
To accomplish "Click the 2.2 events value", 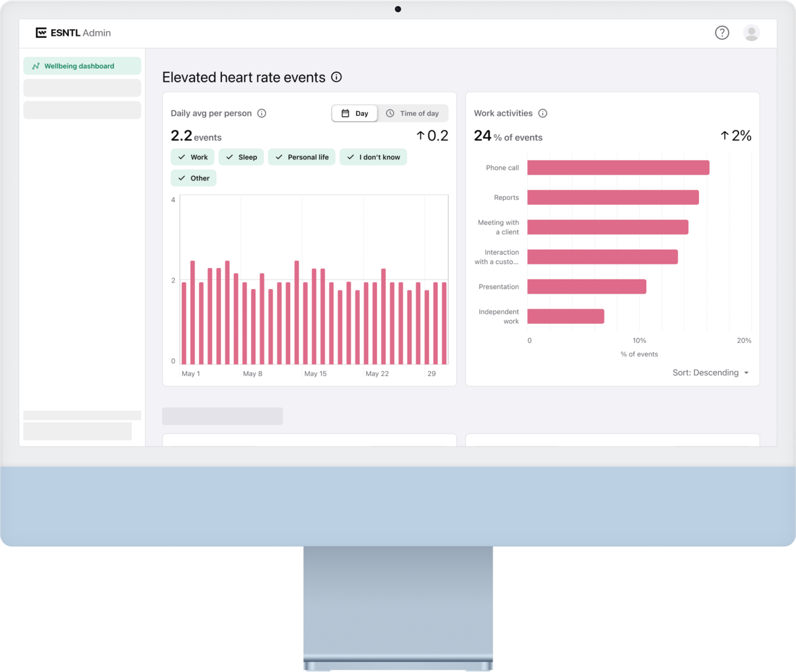I will [196, 136].
